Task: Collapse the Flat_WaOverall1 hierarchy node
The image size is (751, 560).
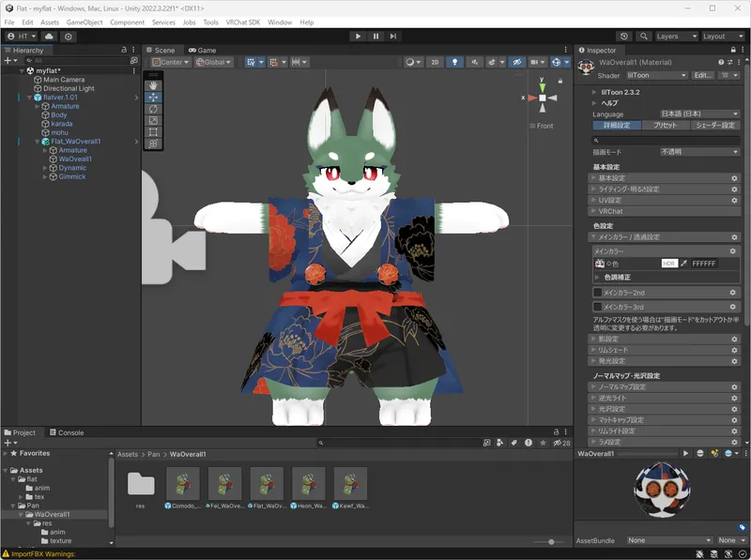Action: [x=38, y=142]
